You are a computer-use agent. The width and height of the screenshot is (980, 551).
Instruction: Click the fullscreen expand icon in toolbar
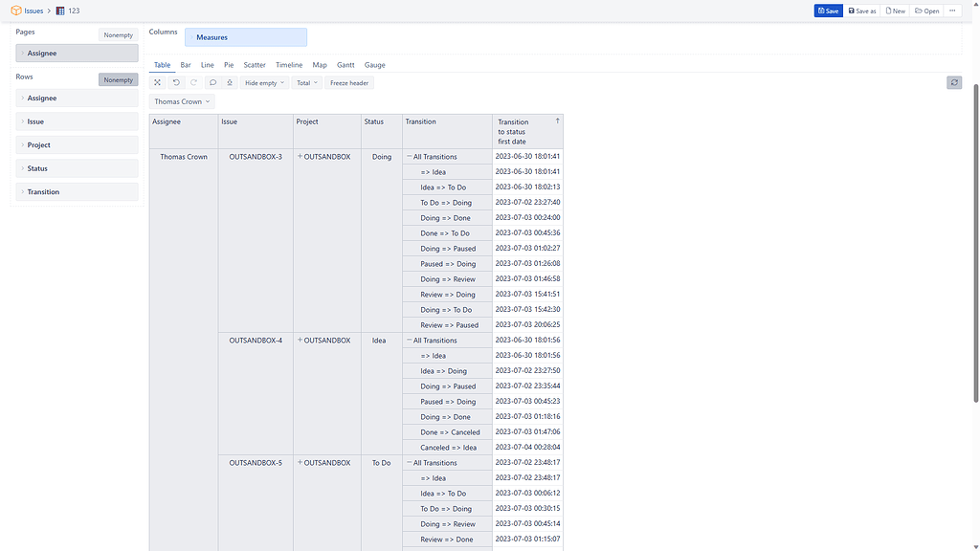tap(158, 83)
